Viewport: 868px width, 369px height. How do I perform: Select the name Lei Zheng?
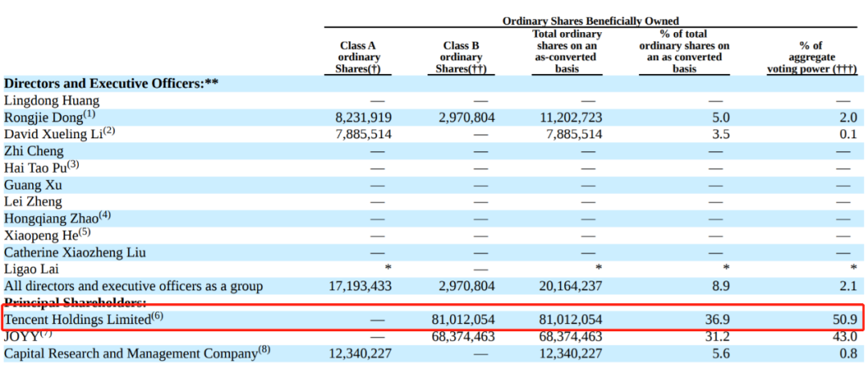tap(33, 202)
